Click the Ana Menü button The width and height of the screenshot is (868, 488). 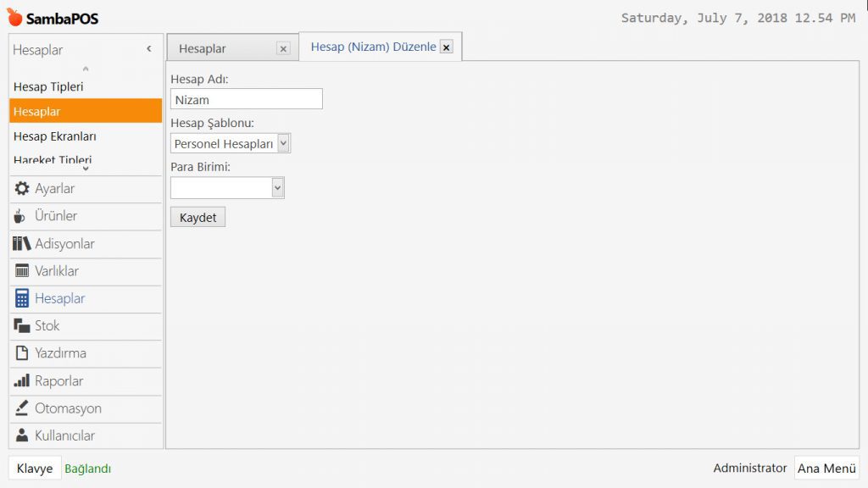point(826,469)
